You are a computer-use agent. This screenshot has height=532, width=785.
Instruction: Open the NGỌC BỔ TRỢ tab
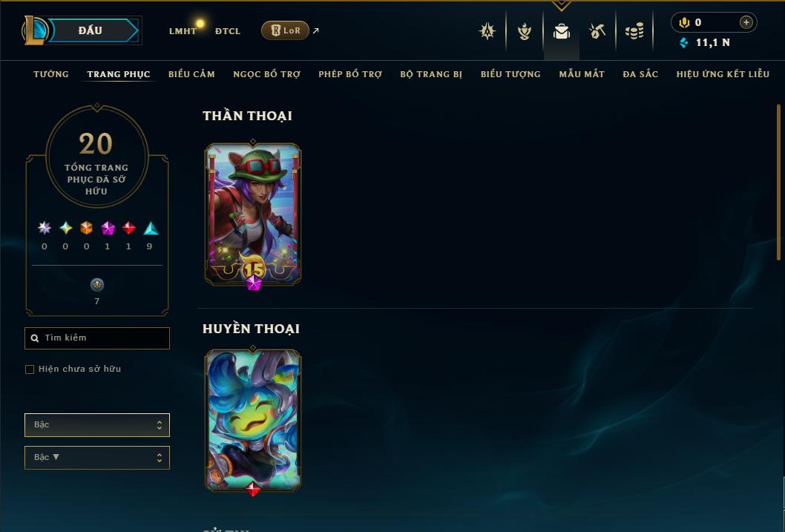(267, 74)
